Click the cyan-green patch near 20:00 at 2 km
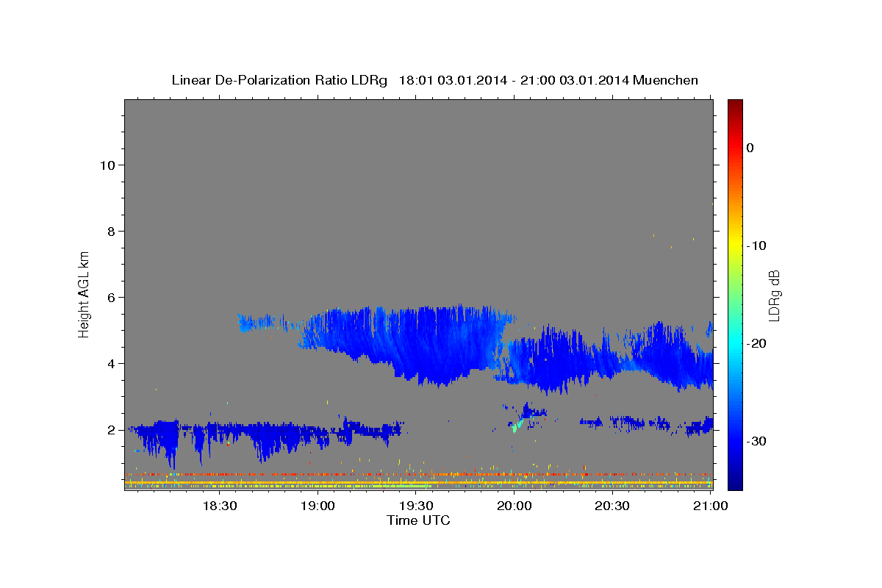Image resolution: width=882 pixels, height=588 pixels. click(518, 423)
